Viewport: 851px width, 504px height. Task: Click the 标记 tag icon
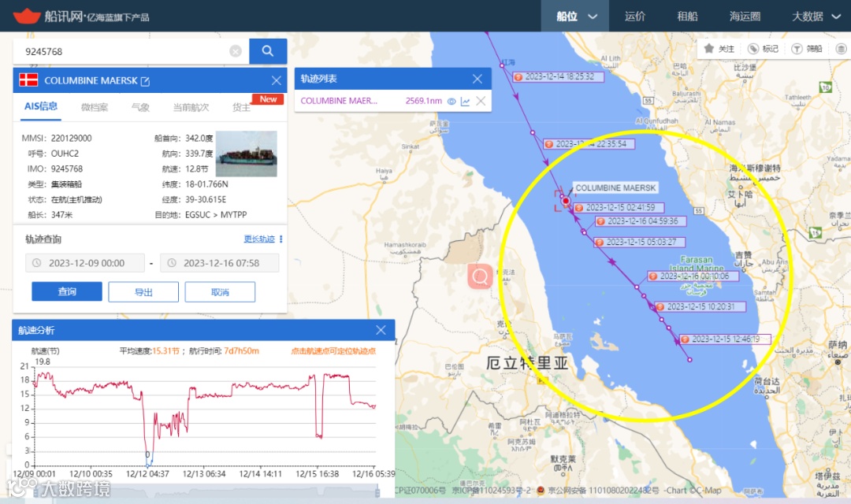pyautogui.click(x=753, y=49)
